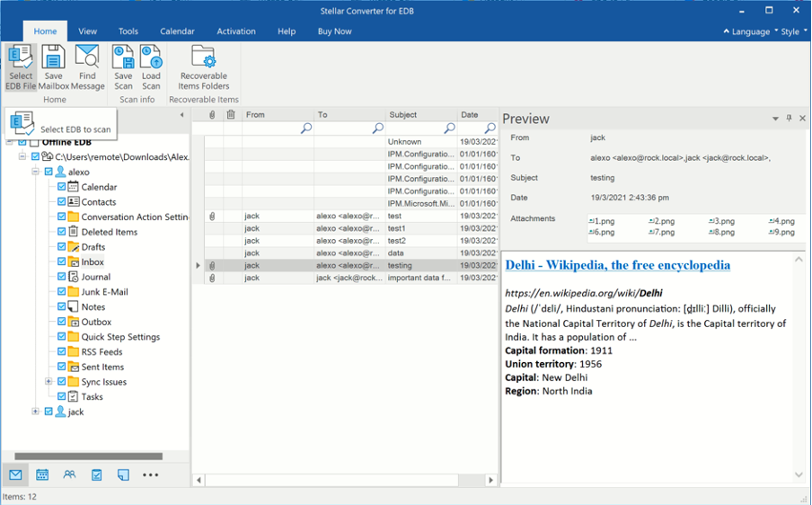812x505 pixels.
Task: Uncheck the jack mailbox checkbox
Action: click(49, 412)
